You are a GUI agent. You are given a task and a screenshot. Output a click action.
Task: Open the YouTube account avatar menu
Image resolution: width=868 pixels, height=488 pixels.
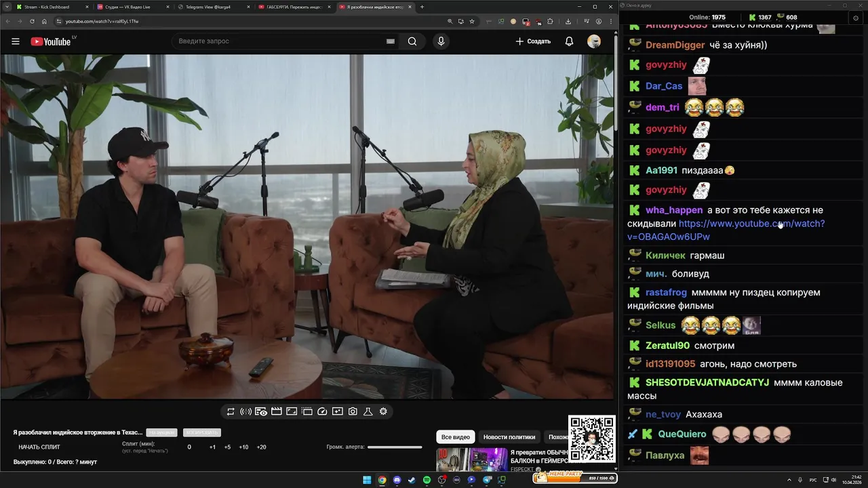pyautogui.click(x=594, y=41)
